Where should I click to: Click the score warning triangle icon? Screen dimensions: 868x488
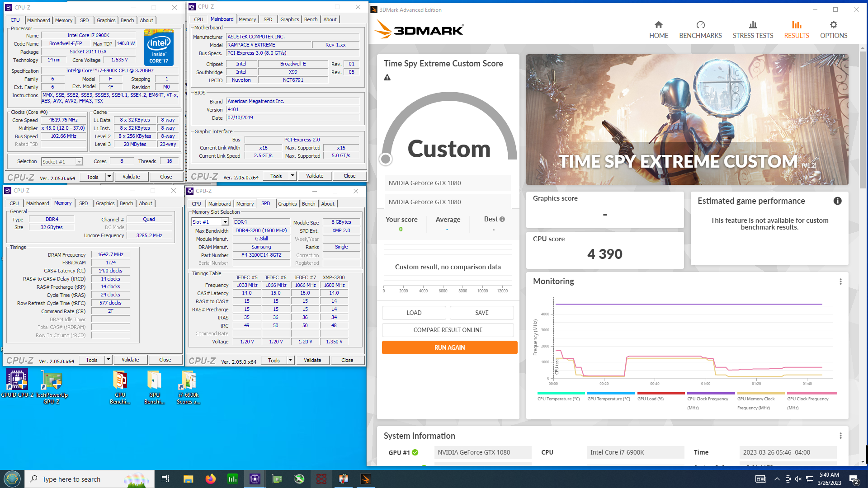387,78
